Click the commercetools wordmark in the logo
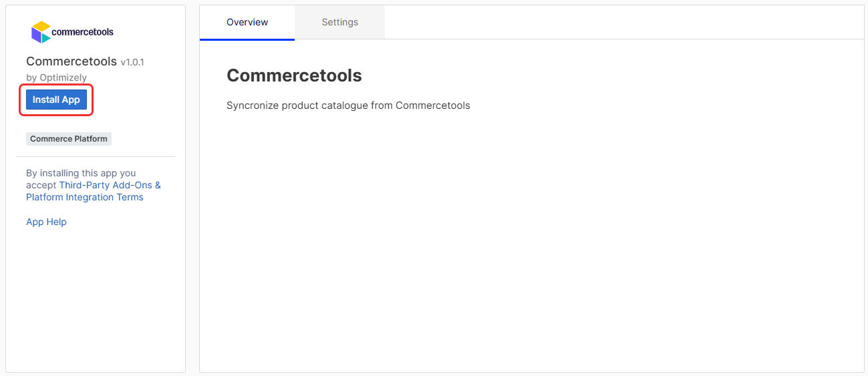 coord(83,32)
